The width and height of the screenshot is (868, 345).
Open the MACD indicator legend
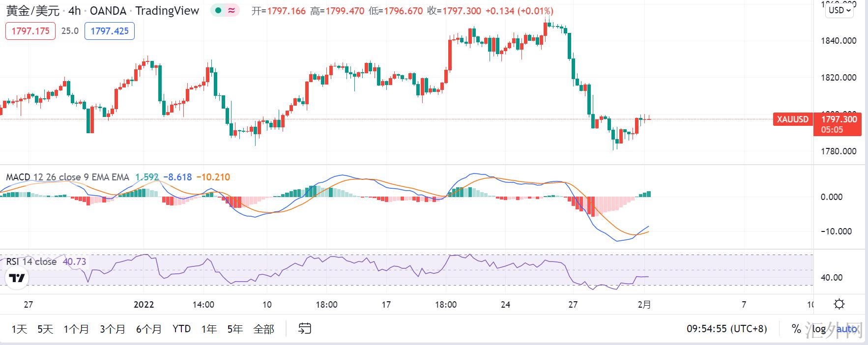pyautogui.click(x=67, y=177)
